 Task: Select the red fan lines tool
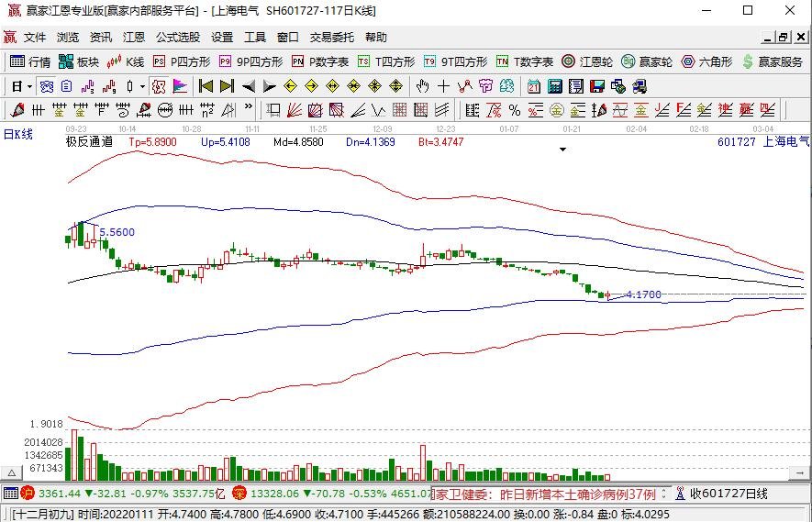coord(295,110)
